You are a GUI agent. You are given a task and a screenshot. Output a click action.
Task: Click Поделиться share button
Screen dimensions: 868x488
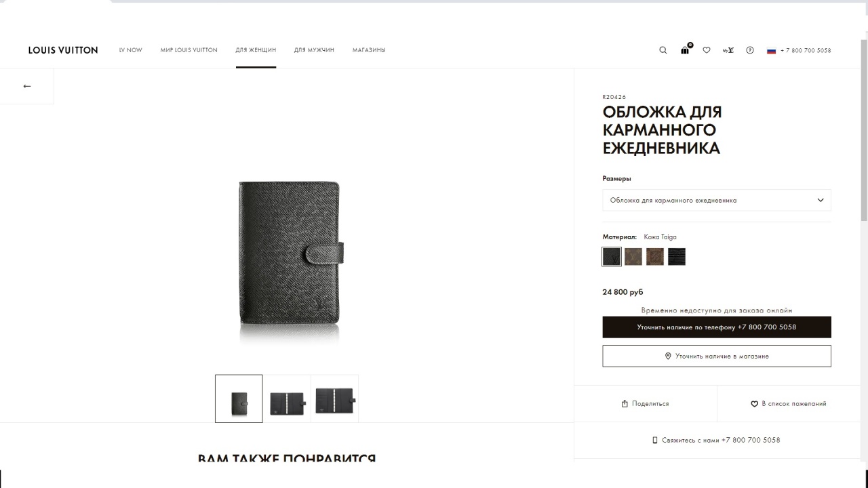coord(646,404)
